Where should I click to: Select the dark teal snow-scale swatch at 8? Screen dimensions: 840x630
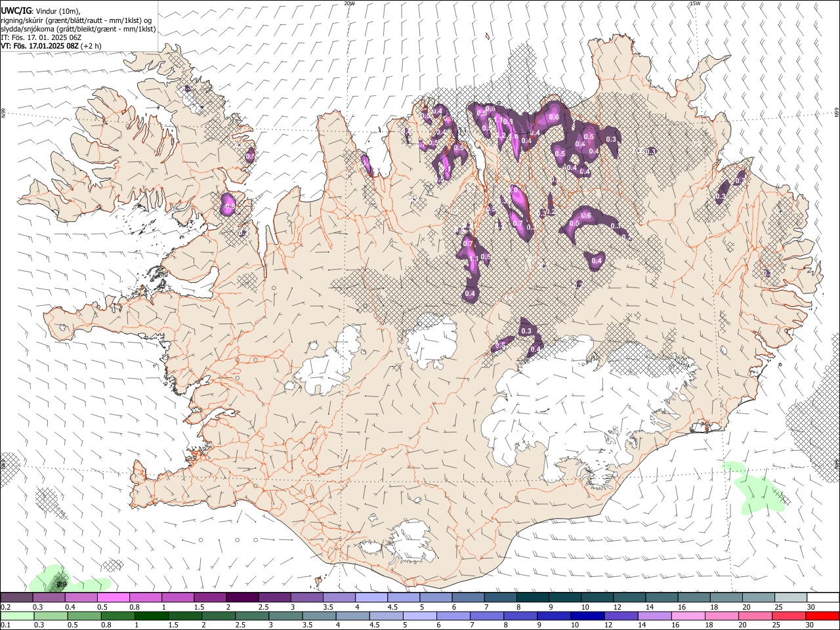[532, 598]
